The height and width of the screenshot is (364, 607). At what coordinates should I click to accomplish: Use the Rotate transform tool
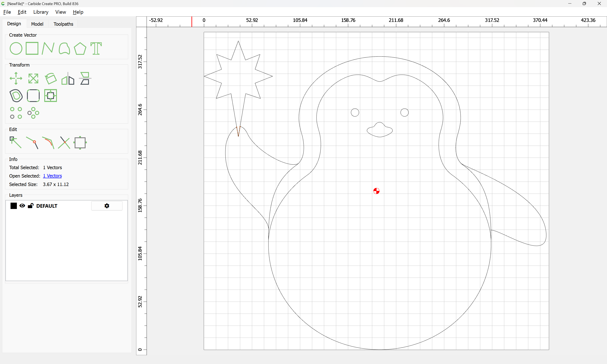[51, 79]
